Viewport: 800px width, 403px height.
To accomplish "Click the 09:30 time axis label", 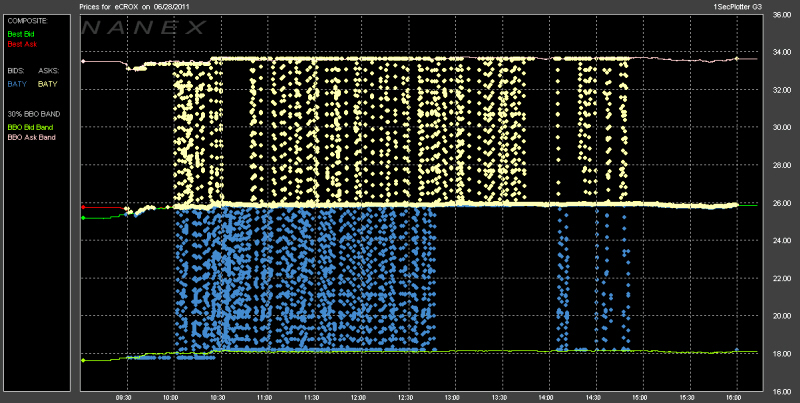I will click(x=124, y=397).
